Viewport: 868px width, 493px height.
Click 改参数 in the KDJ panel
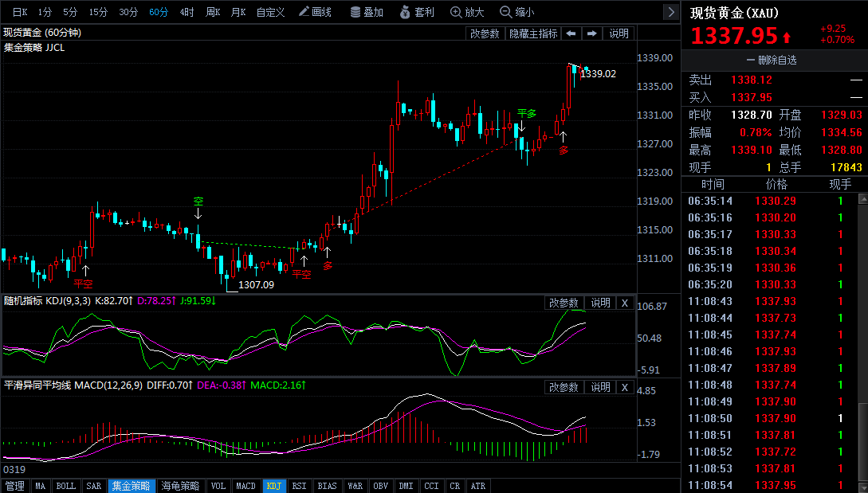(564, 303)
